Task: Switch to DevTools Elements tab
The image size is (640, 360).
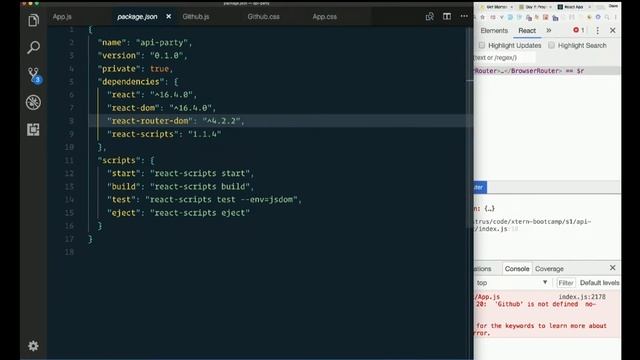Action: [x=494, y=31]
